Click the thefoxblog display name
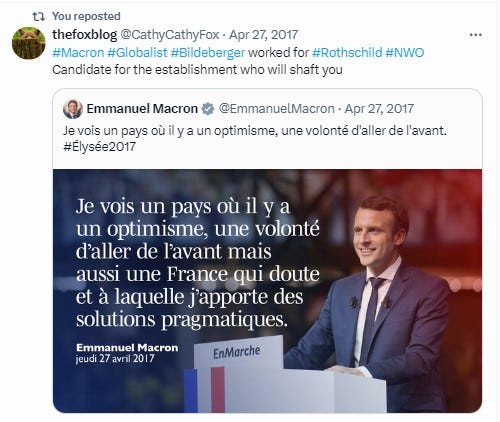The width and height of the screenshot is (500, 422). point(85,35)
